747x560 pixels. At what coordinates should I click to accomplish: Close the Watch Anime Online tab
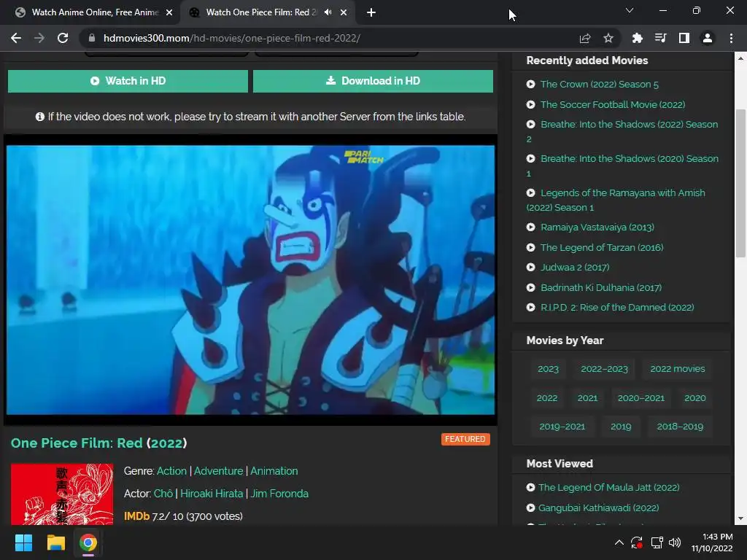pyautogui.click(x=169, y=12)
